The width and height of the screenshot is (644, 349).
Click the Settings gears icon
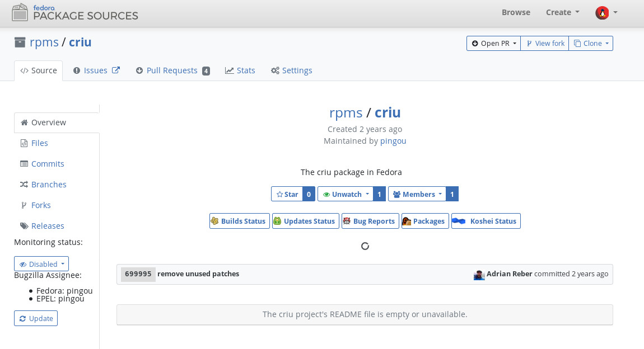coord(275,70)
